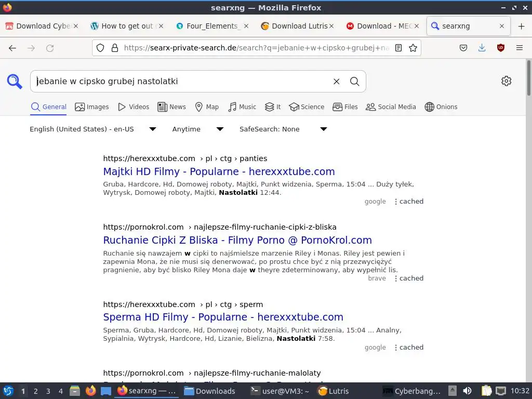This screenshot has height=399, width=532.
Task: Open the Anytime time range dropdown
Action: coord(198,129)
